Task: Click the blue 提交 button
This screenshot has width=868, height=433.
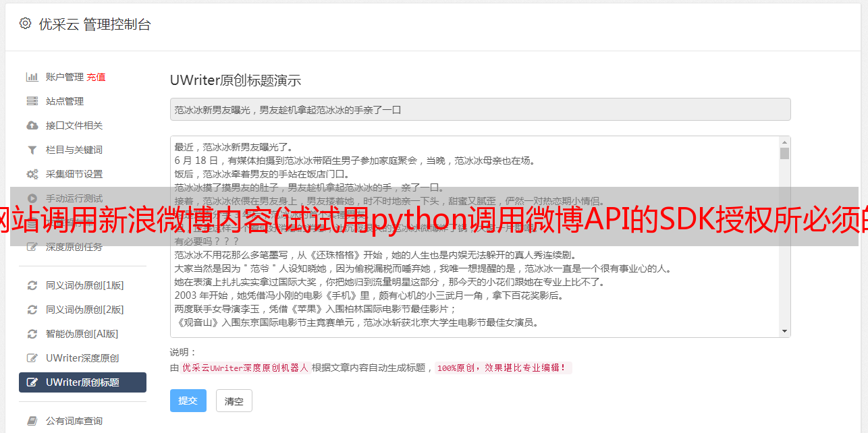Action: 188,401
